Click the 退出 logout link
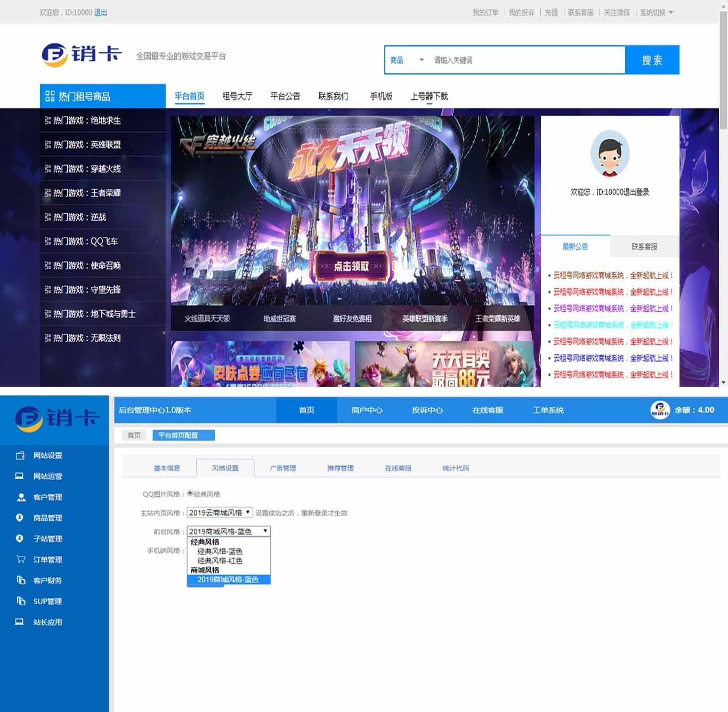 pos(101,12)
